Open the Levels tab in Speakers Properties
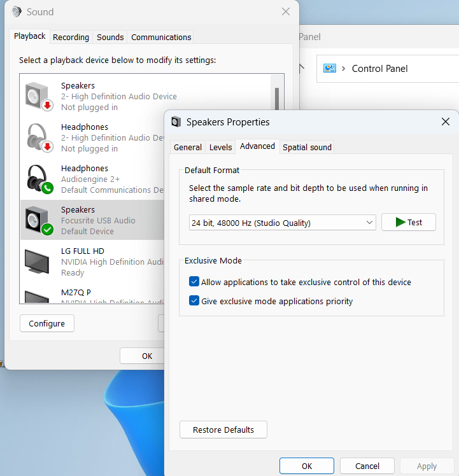The width and height of the screenshot is (459, 476). (220, 147)
